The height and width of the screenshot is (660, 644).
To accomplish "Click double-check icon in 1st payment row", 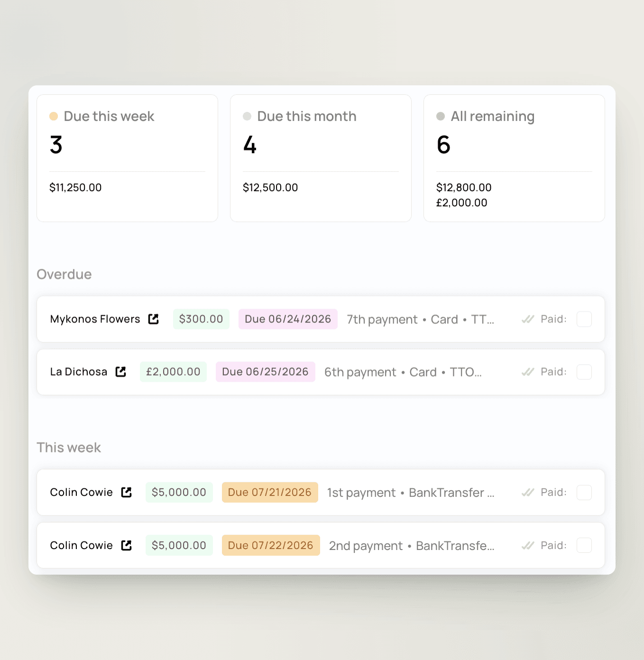I will click(x=528, y=492).
